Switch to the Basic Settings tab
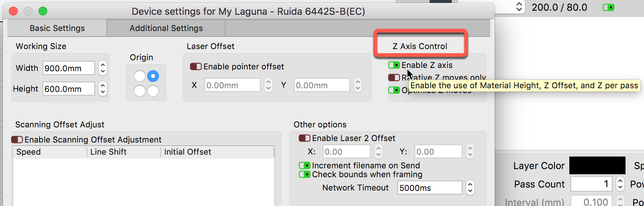 (57, 28)
